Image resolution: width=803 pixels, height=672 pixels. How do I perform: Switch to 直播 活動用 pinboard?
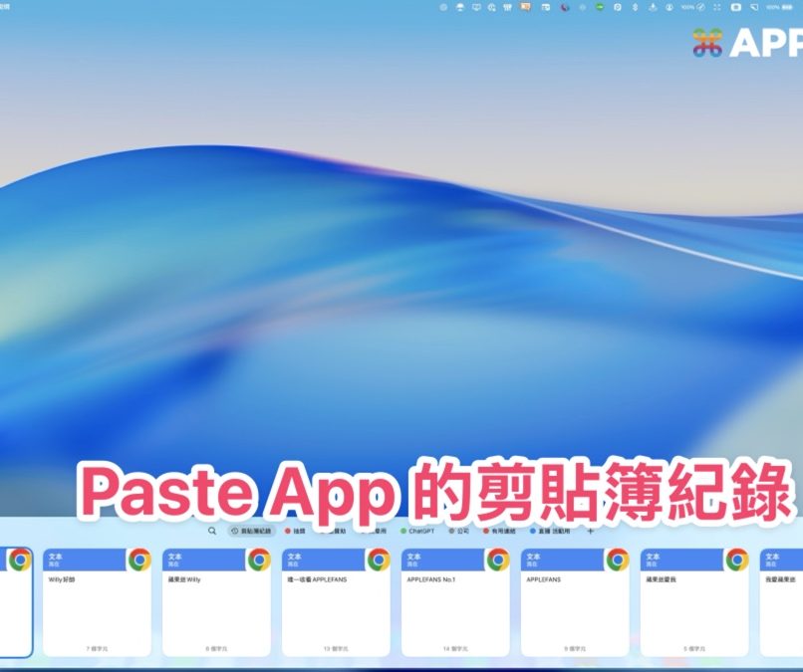pos(552,532)
